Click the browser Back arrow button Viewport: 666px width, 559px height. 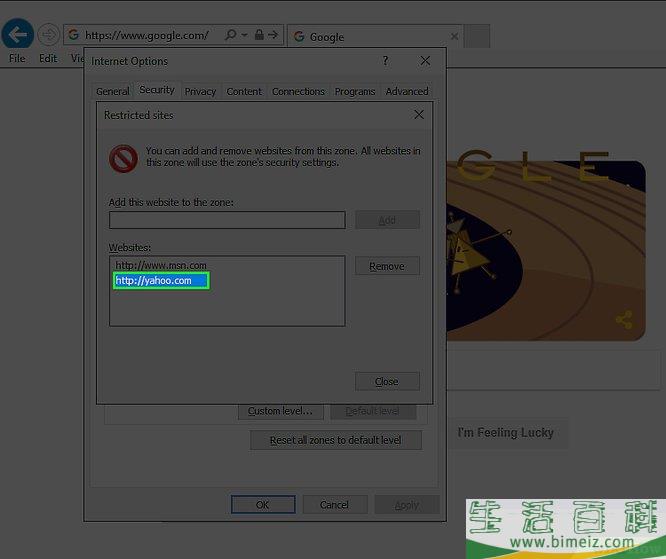[18, 34]
